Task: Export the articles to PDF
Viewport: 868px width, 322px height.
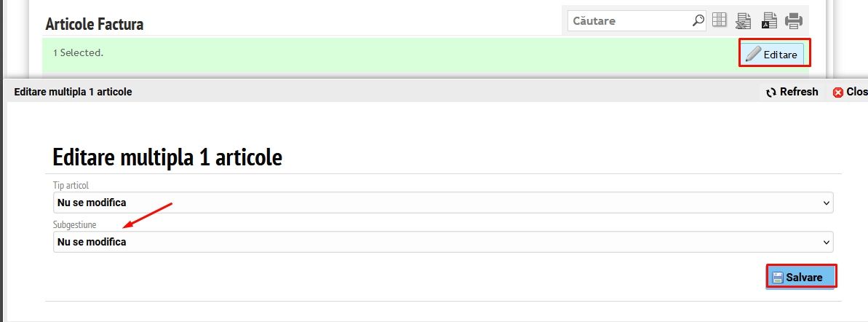Action: [x=768, y=20]
